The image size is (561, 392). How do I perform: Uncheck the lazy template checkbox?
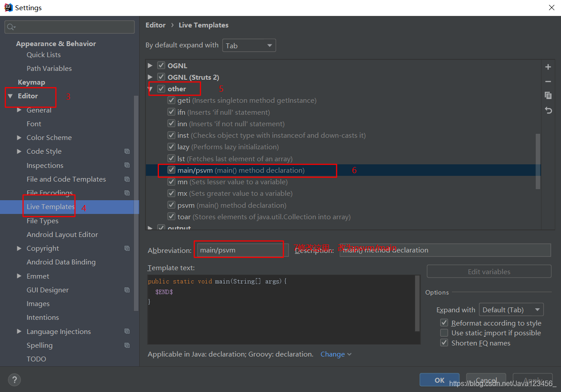pos(171,147)
